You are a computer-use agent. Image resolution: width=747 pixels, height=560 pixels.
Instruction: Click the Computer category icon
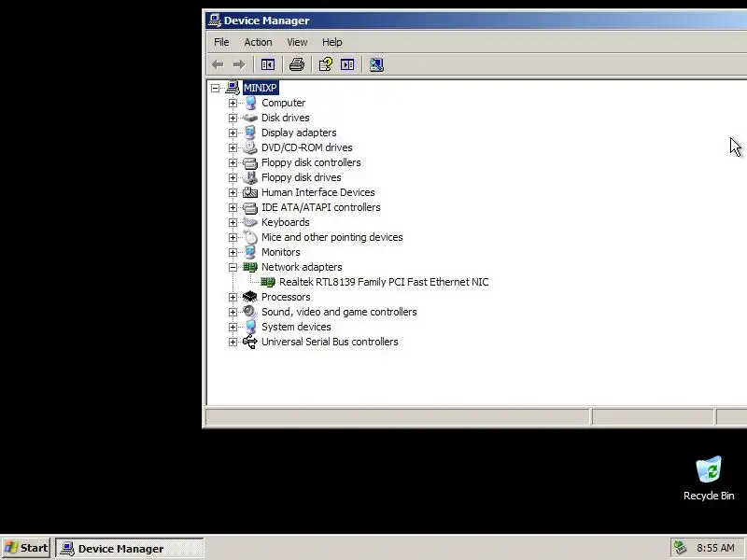pyautogui.click(x=250, y=103)
